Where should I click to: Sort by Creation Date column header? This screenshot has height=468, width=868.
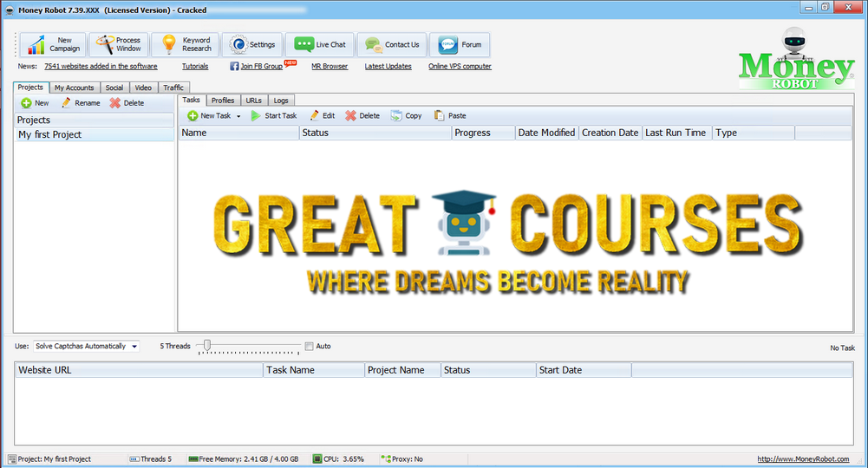[x=610, y=133]
